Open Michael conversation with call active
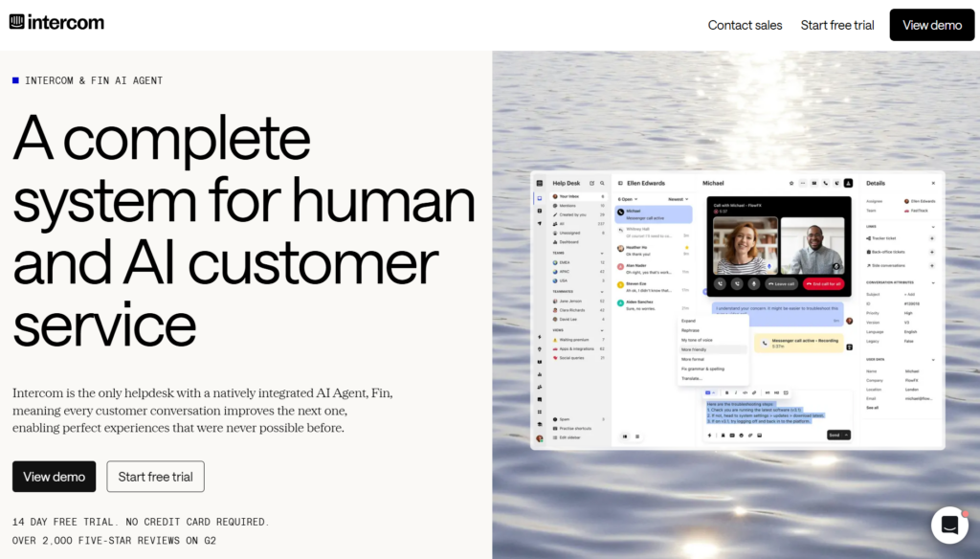Image resolution: width=980 pixels, height=559 pixels. click(654, 214)
